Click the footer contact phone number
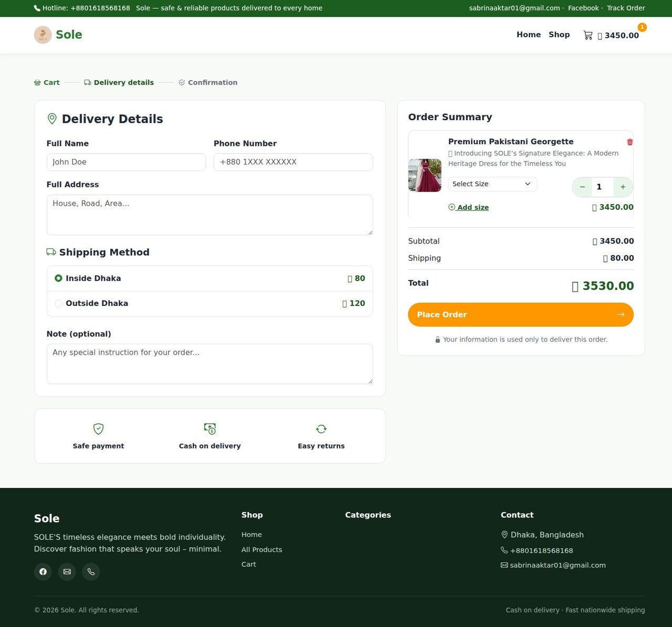The width and height of the screenshot is (672, 627). 541,550
